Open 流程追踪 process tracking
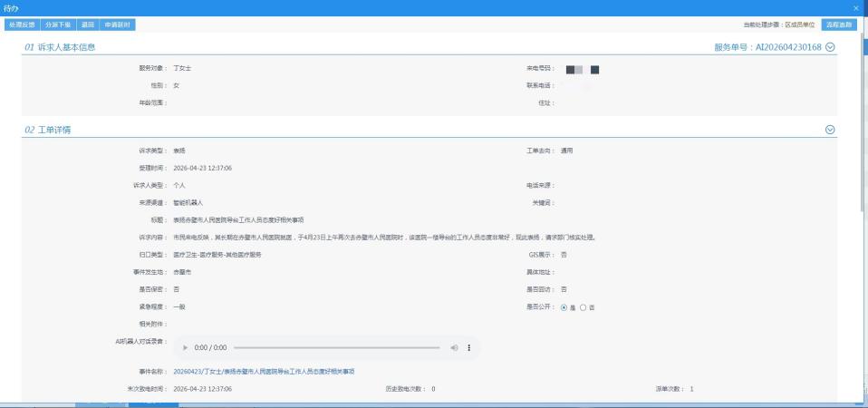Image resolution: width=868 pixels, height=408 pixels. [839, 24]
